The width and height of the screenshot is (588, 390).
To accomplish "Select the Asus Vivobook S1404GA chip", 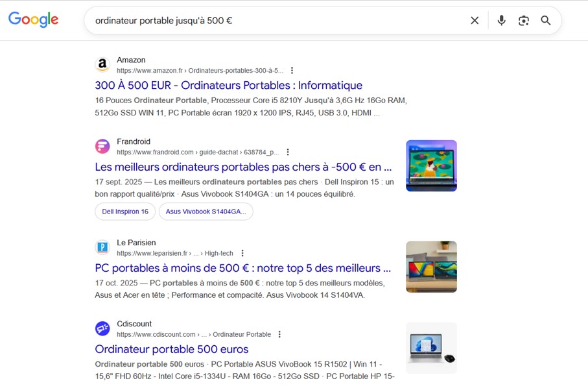I will coord(206,212).
